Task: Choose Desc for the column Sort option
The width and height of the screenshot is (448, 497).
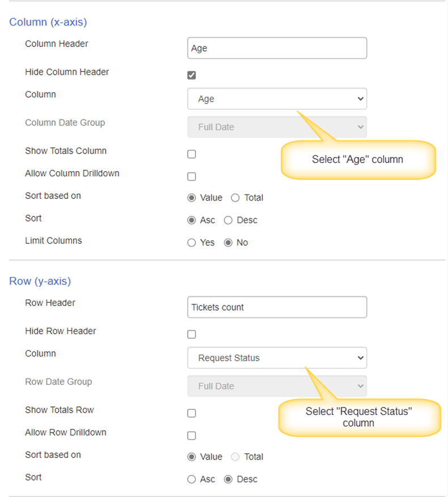Action: (228, 220)
